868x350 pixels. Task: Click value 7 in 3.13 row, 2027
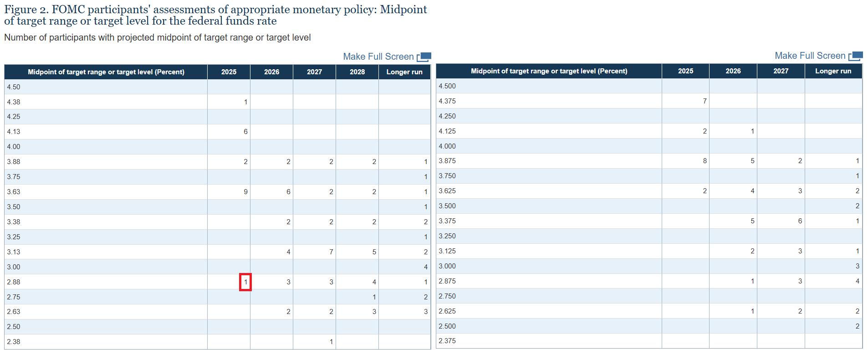tap(331, 252)
